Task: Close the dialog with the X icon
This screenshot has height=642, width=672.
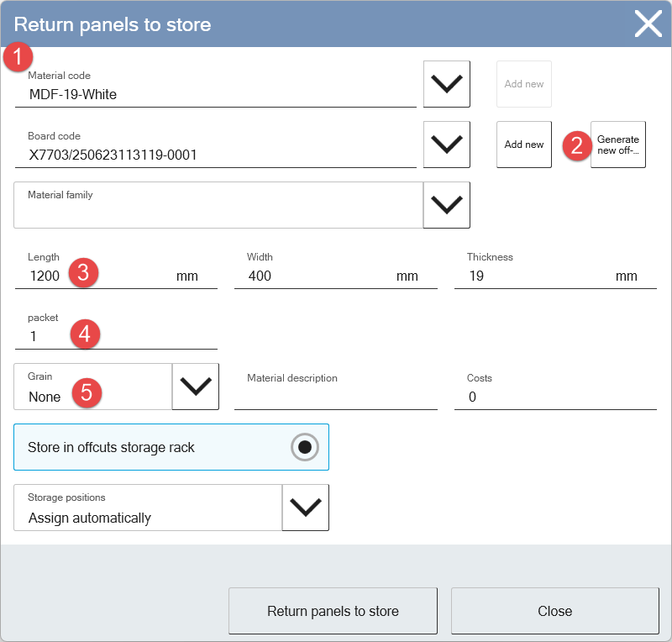Action: [648, 24]
